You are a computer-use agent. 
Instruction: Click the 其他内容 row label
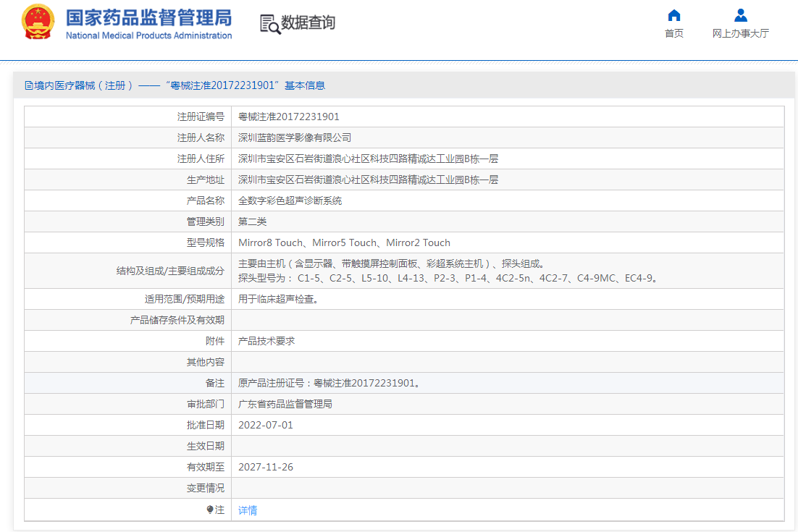click(x=206, y=362)
